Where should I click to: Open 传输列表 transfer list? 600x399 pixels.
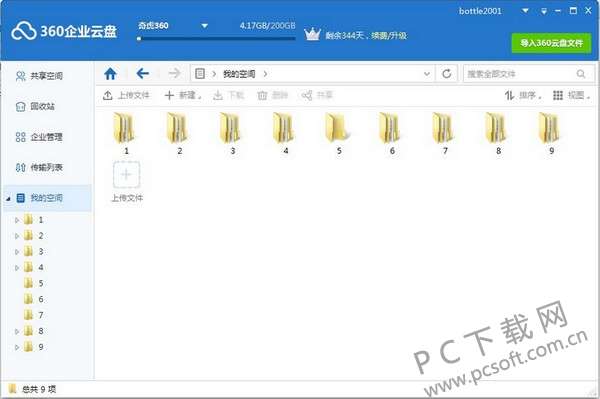click(x=39, y=167)
